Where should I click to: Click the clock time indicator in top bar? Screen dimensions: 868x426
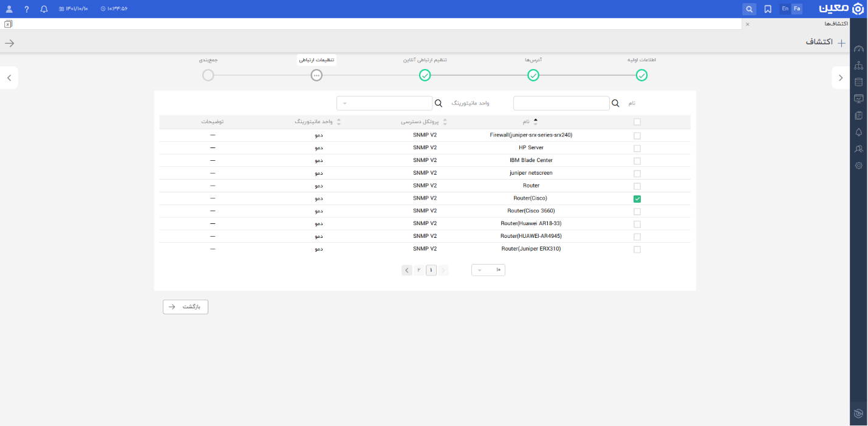tap(114, 9)
